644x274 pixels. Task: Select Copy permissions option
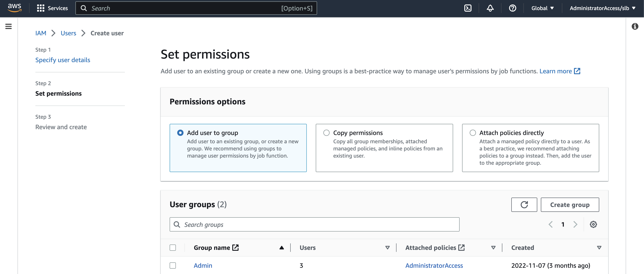pyautogui.click(x=326, y=133)
